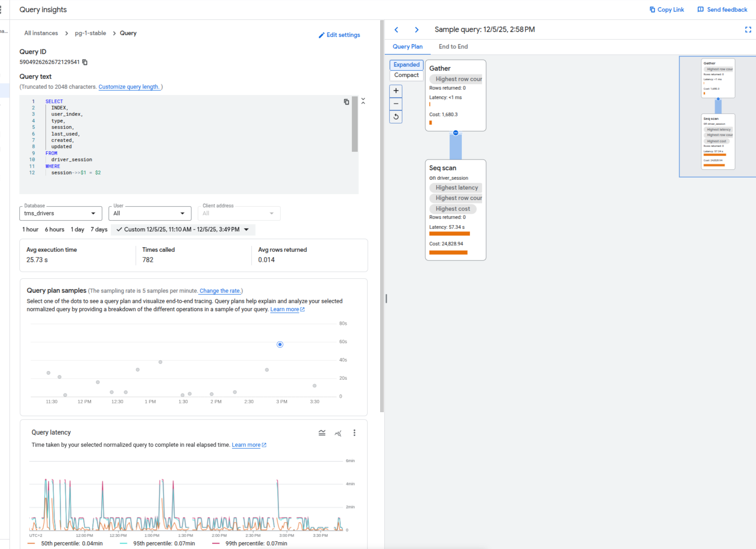Click Highest latency badge on Seq scan

(x=456, y=188)
